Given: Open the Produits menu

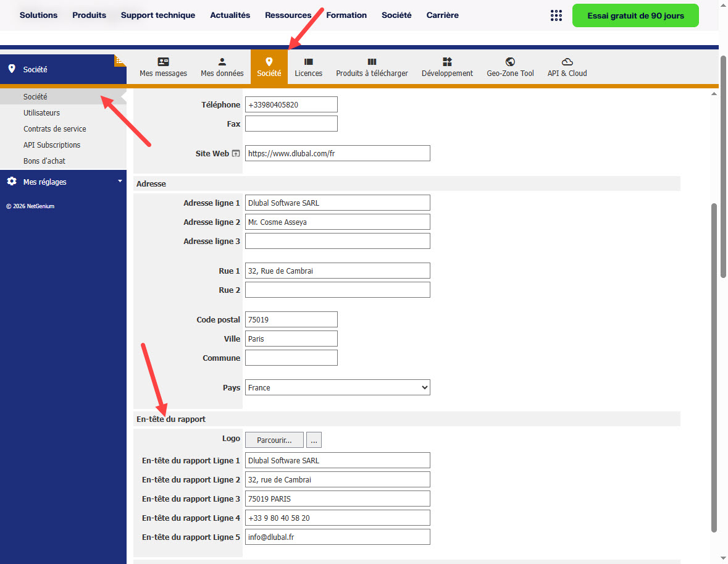Looking at the screenshot, I should (x=89, y=15).
